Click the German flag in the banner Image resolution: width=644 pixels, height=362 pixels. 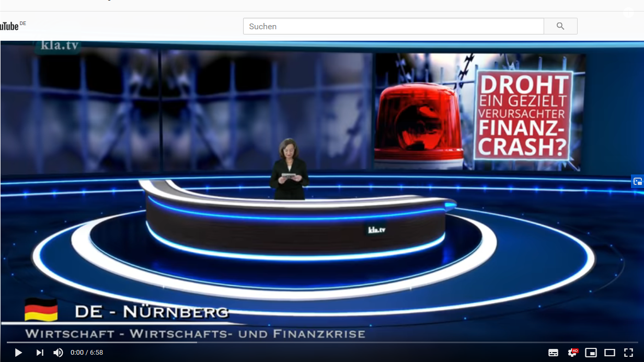(x=41, y=310)
